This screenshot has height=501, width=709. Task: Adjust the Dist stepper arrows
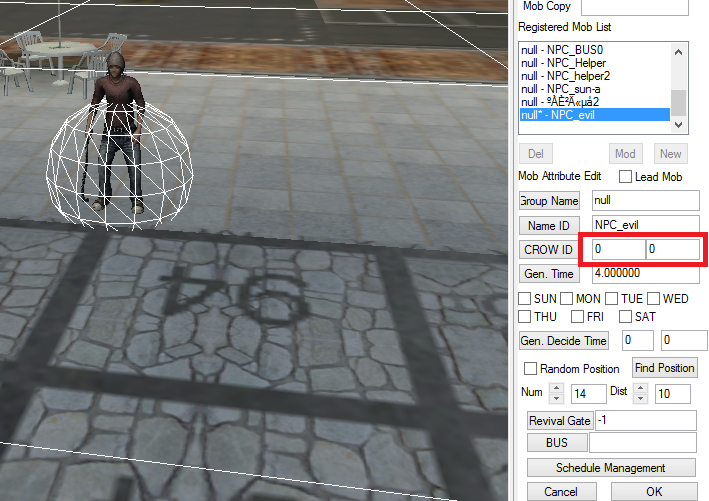[x=641, y=394]
